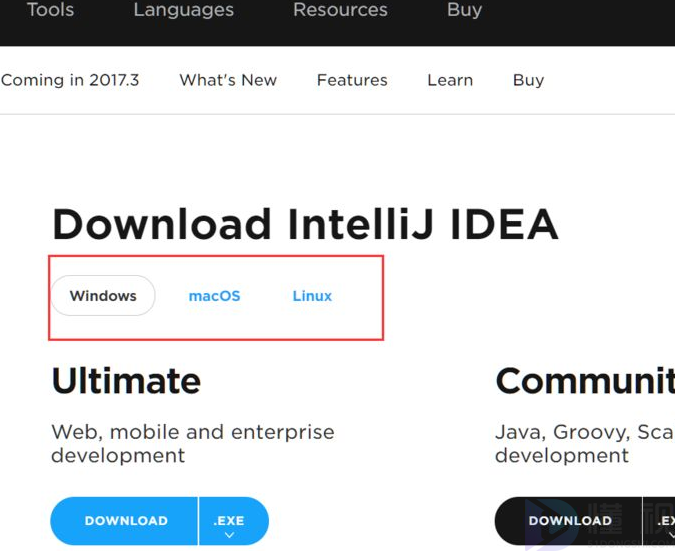The height and width of the screenshot is (551, 675).
Task: Select the Windows platform tab
Action: coord(103,296)
